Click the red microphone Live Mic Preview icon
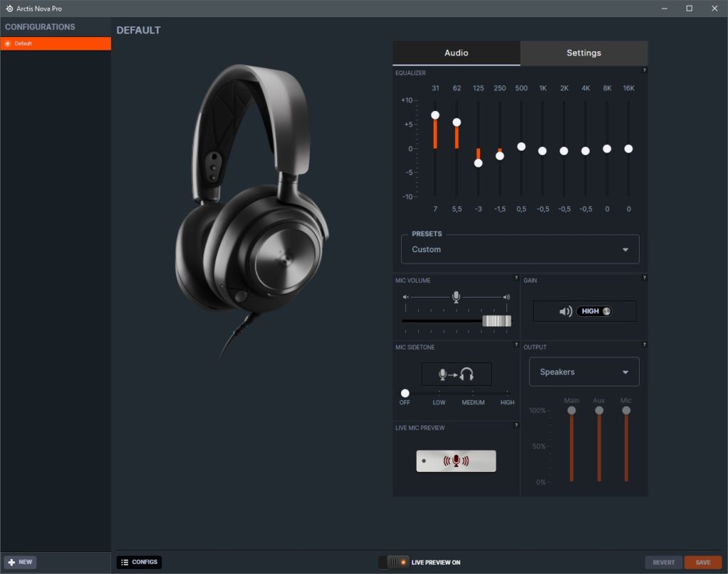The width and height of the screenshot is (728, 574). (x=456, y=460)
